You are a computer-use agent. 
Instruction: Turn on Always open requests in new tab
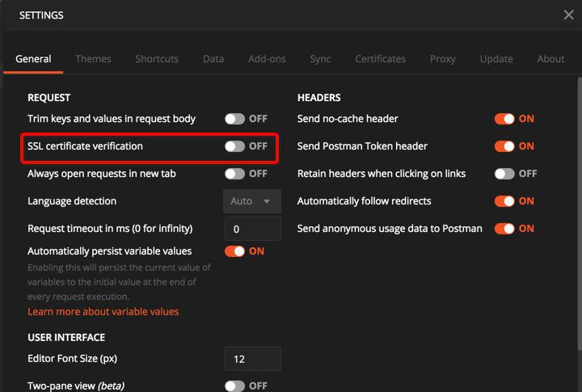point(235,174)
